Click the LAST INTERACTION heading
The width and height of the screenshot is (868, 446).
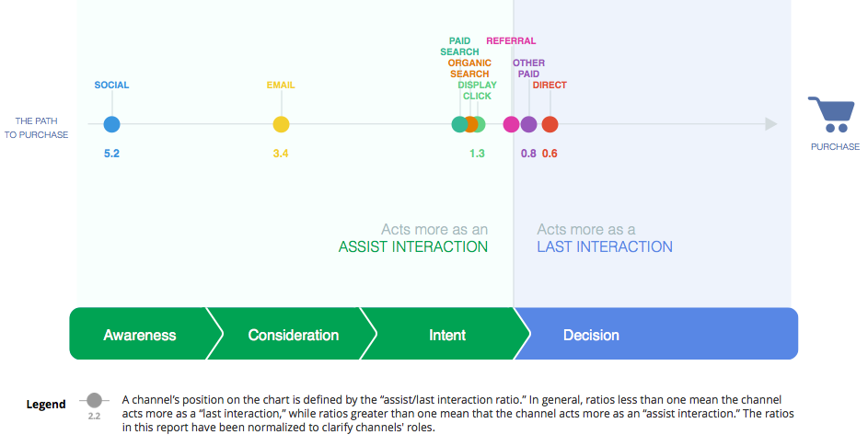pos(605,246)
